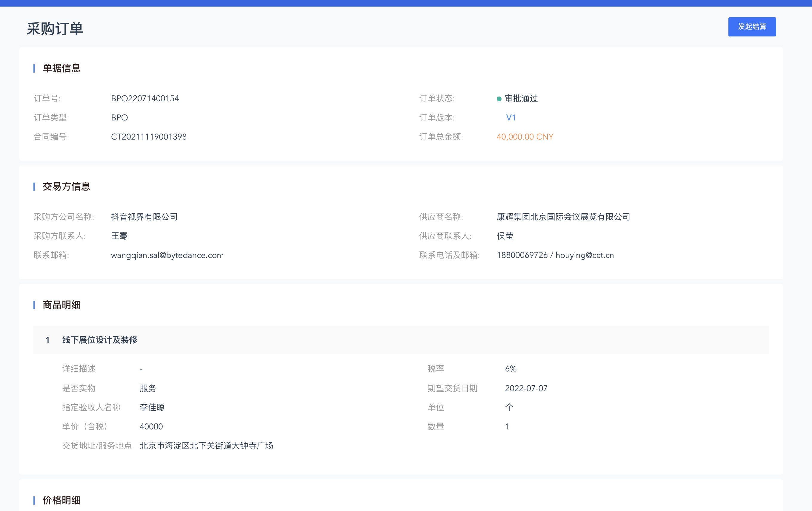Image resolution: width=812 pixels, height=511 pixels.
Task: Click inspector name 李佳聪
Action: [x=152, y=407]
